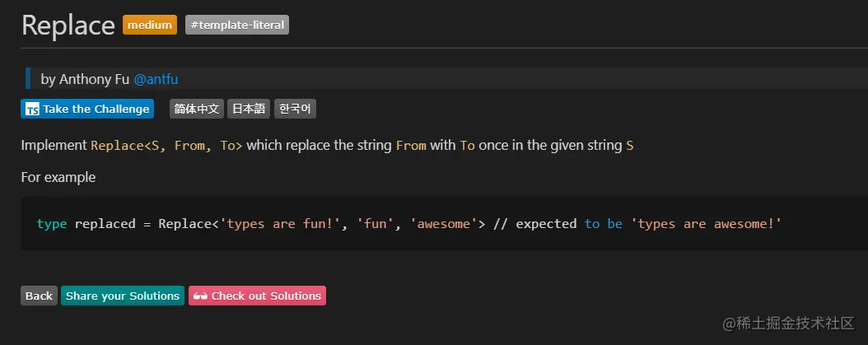
Task: Click the 'types are fun!' string in code
Action: 281,223
